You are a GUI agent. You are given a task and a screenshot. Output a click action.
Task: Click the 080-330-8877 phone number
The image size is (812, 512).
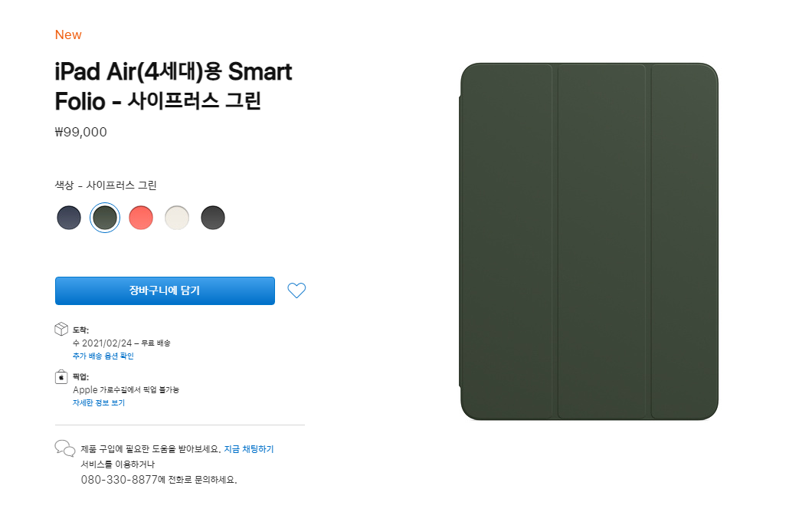tap(119, 480)
